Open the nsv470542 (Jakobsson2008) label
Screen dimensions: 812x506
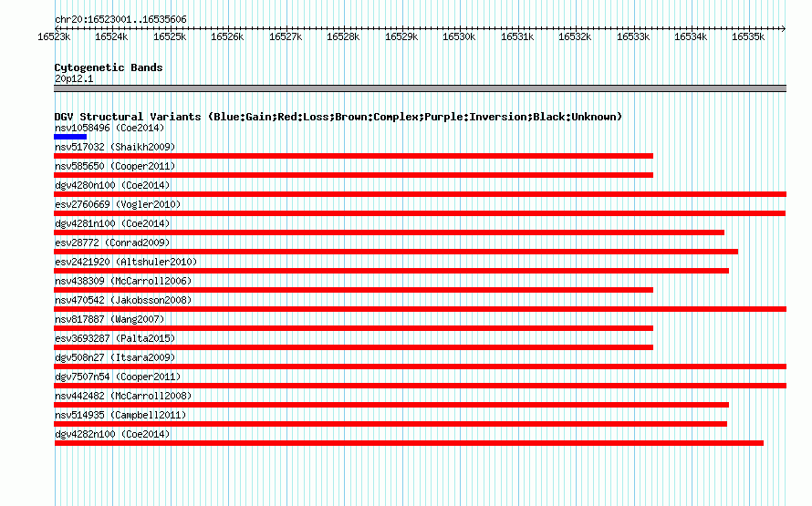tap(123, 300)
